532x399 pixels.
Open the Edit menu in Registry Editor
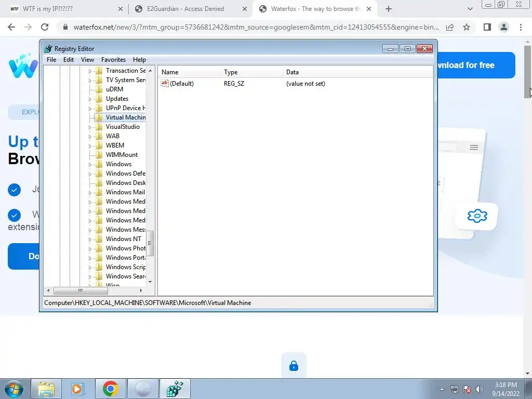click(69, 60)
